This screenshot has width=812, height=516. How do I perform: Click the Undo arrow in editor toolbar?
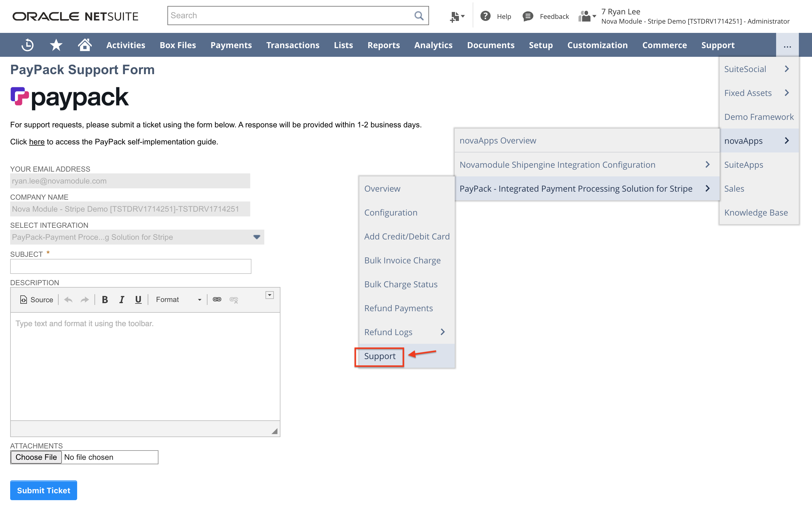point(68,300)
